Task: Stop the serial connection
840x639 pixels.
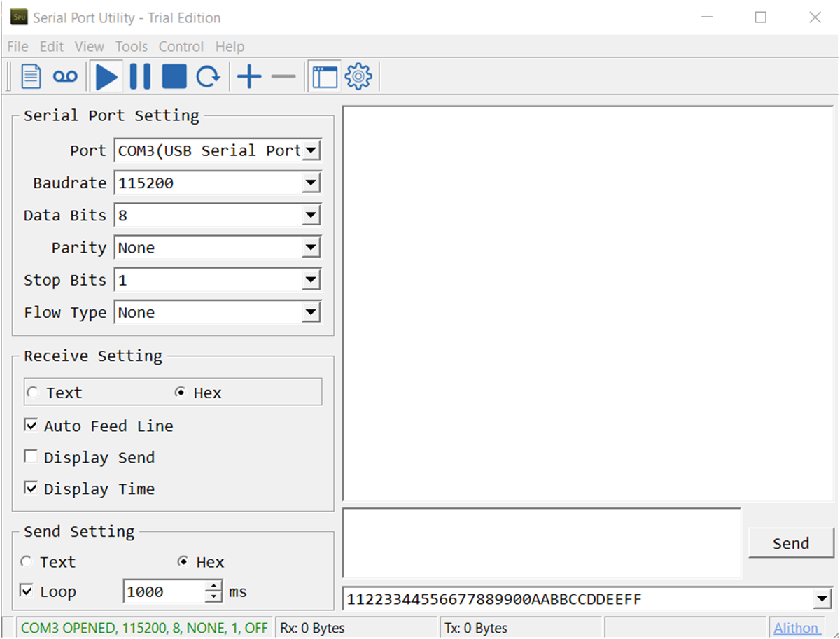Action: click(x=174, y=76)
